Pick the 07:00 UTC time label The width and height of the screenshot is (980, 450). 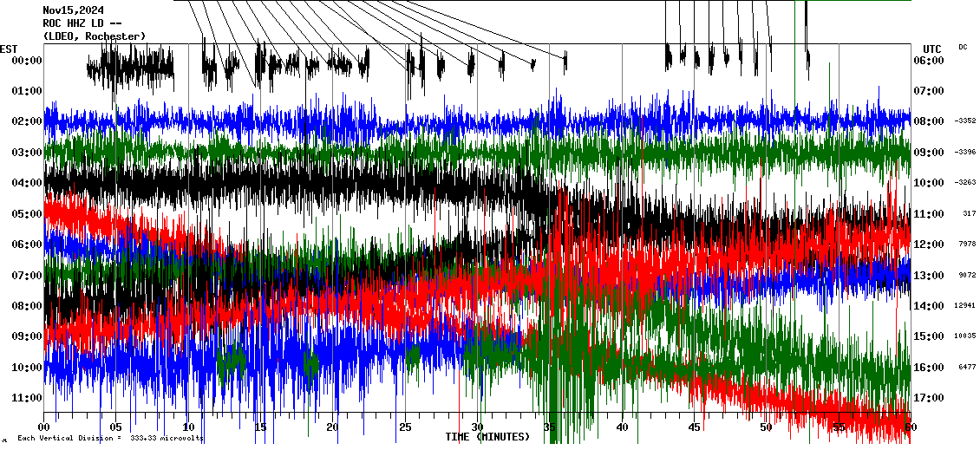(x=929, y=91)
